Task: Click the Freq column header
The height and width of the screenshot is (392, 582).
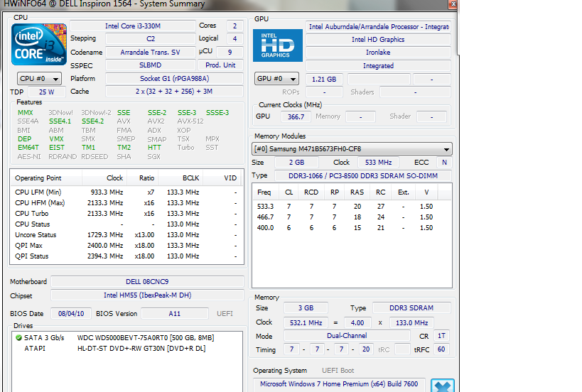Action: coord(264,192)
